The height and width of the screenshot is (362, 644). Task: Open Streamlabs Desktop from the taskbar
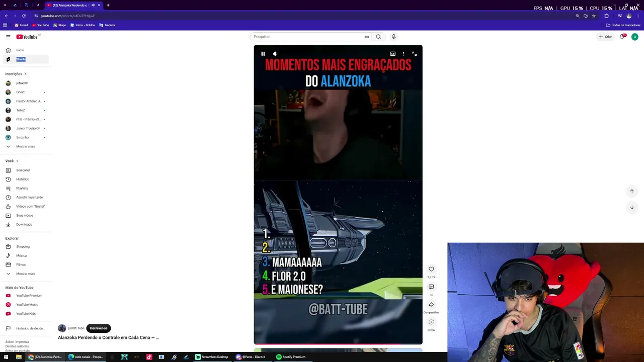[212, 357]
